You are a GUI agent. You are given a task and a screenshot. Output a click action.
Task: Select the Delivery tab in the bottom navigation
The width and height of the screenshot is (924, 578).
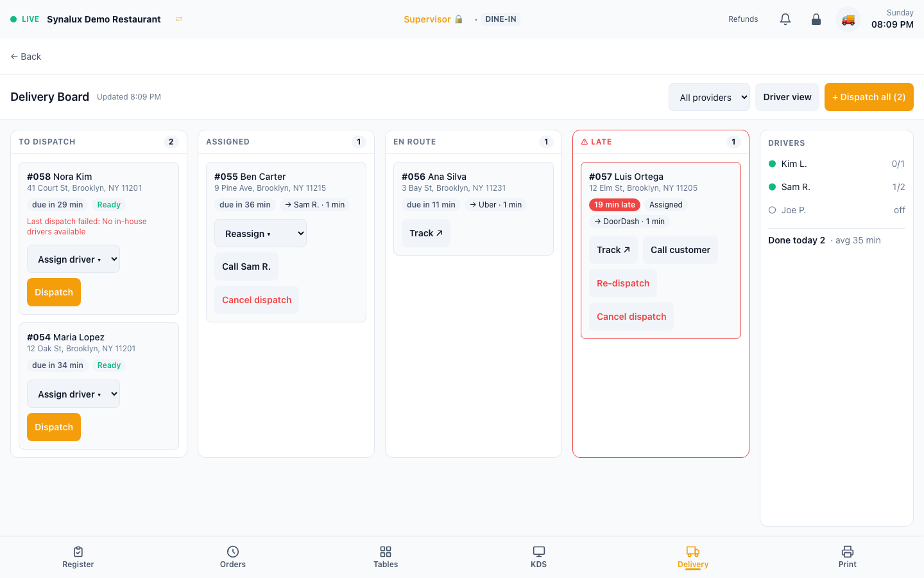pos(693,557)
